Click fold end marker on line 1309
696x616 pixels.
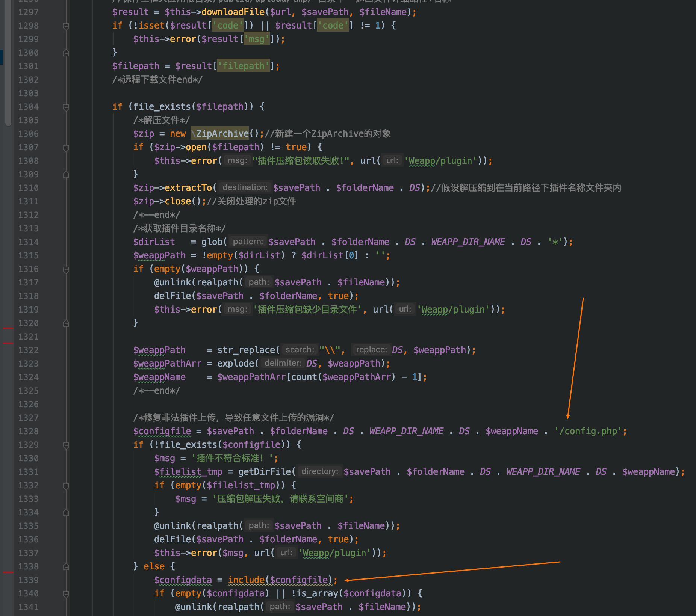pos(66,175)
